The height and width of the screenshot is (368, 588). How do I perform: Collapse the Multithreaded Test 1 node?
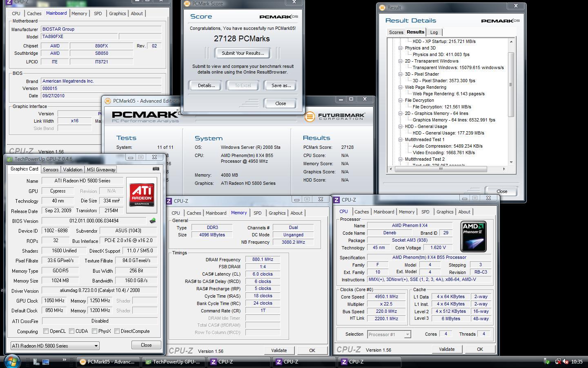tap(401, 139)
